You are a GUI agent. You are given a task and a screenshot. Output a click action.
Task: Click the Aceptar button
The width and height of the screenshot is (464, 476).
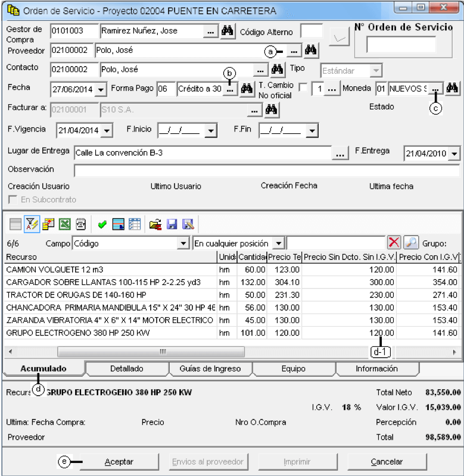pos(119,462)
